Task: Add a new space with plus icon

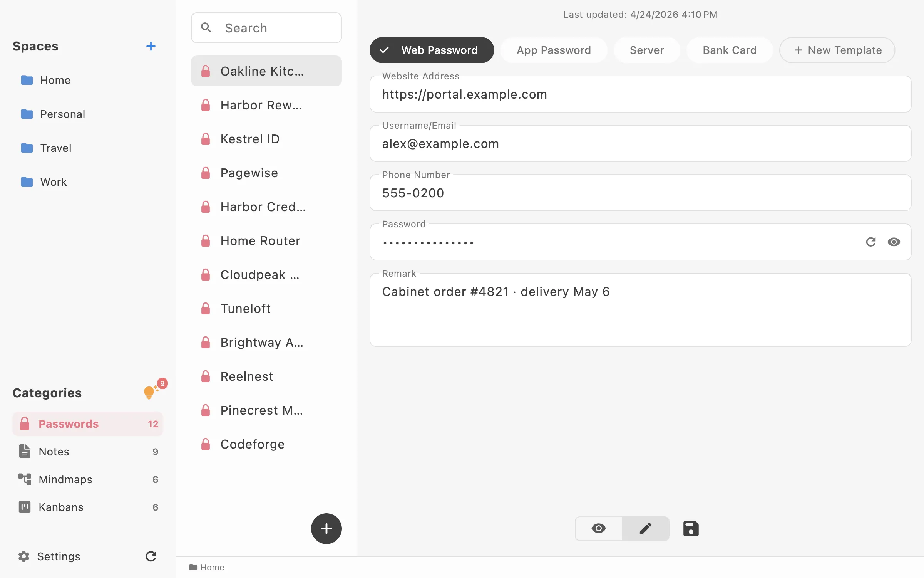Action: [x=151, y=46]
